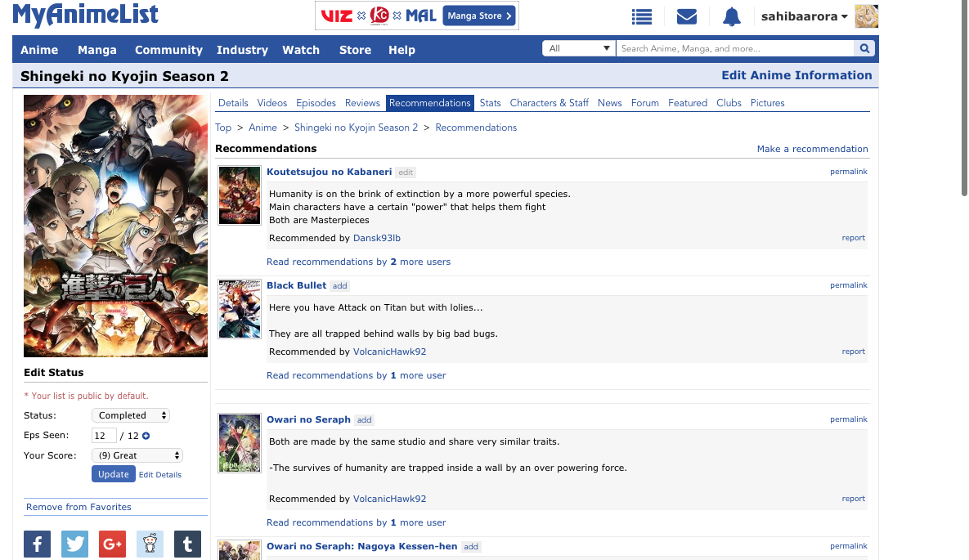Screen dimensions: 969x560
Task: Switch to the News tab
Action: [609, 103]
